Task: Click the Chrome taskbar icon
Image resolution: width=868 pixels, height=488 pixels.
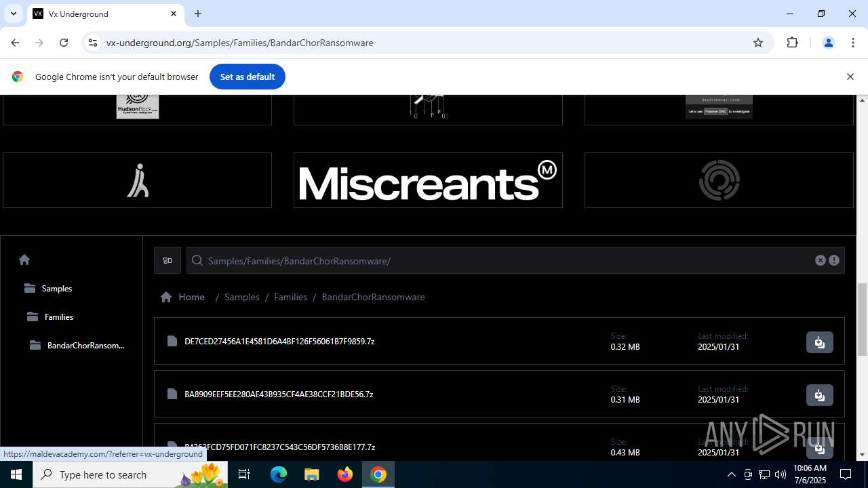Action: click(378, 474)
